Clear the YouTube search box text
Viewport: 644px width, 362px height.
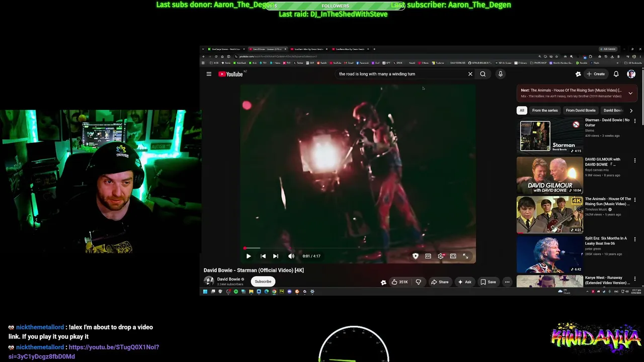tap(470, 74)
